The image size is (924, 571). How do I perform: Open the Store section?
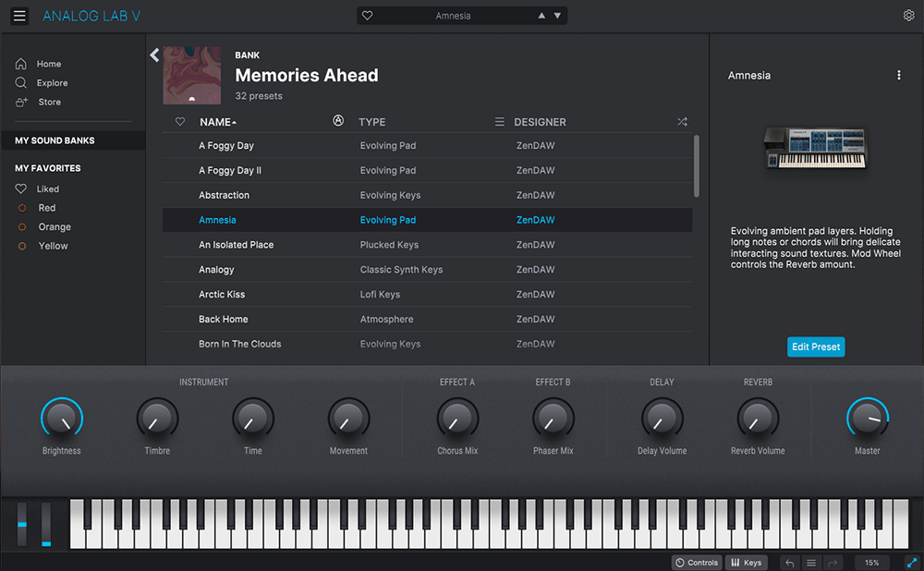(38, 102)
